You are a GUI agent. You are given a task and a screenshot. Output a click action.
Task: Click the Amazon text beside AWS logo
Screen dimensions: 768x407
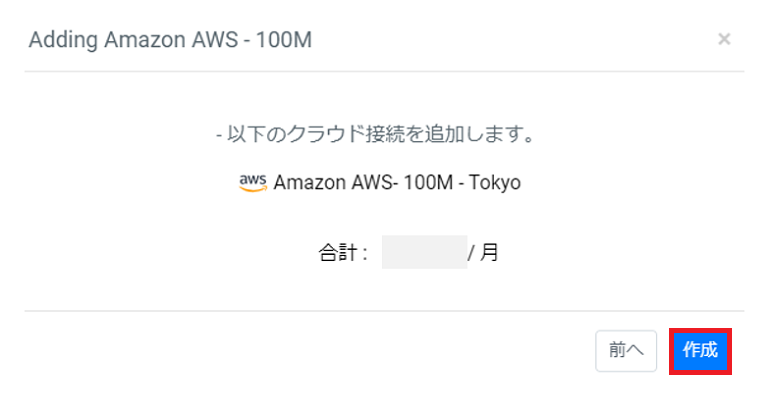click(x=306, y=183)
